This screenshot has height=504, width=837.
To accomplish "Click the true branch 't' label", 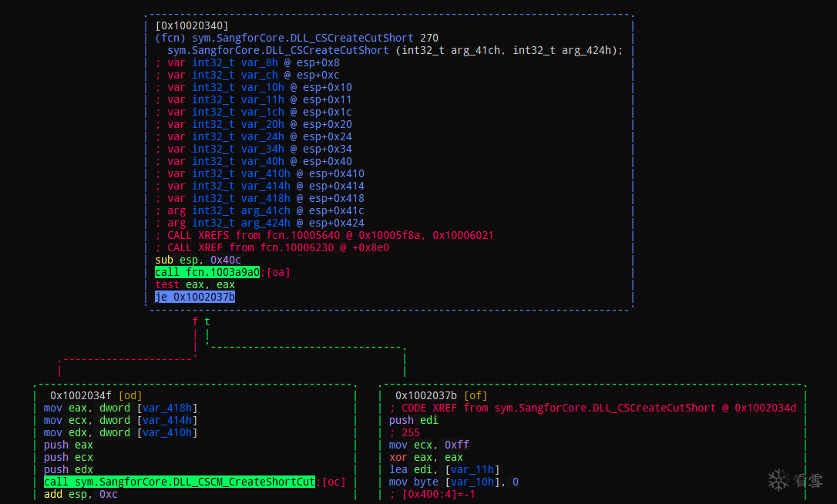I will click(x=207, y=321).
